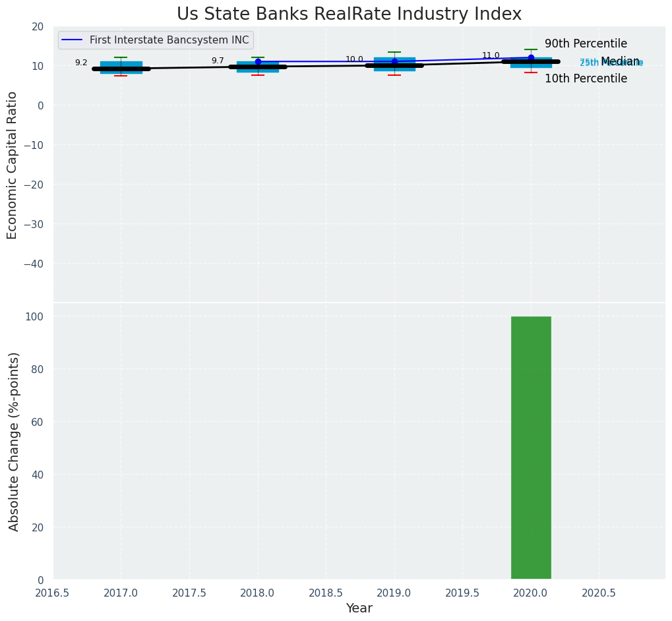
Task: Click the chart title text
Action: pos(349,15)
